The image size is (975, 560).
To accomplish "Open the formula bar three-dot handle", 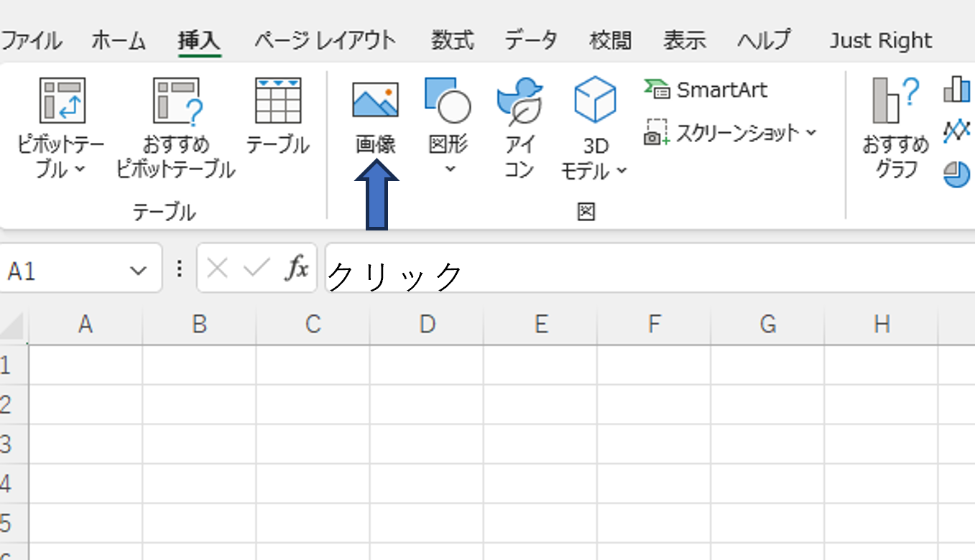I will pyautogui.click(x=180, y=269).
